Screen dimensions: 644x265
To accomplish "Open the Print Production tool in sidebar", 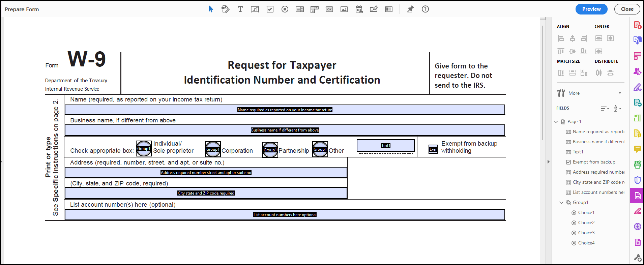I will coord(637,242).
